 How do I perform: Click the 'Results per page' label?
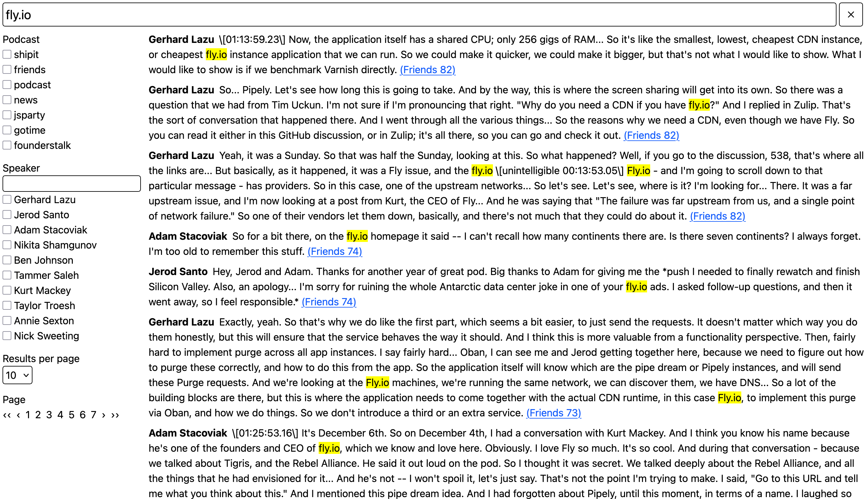[41, 359]
